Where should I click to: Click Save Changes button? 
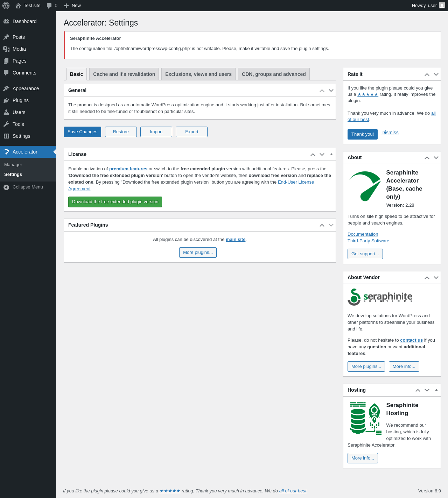tap(82, 132)
